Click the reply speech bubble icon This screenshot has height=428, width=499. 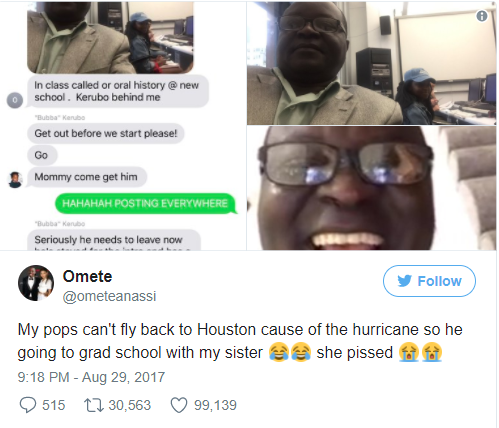(x=28, y=405)
